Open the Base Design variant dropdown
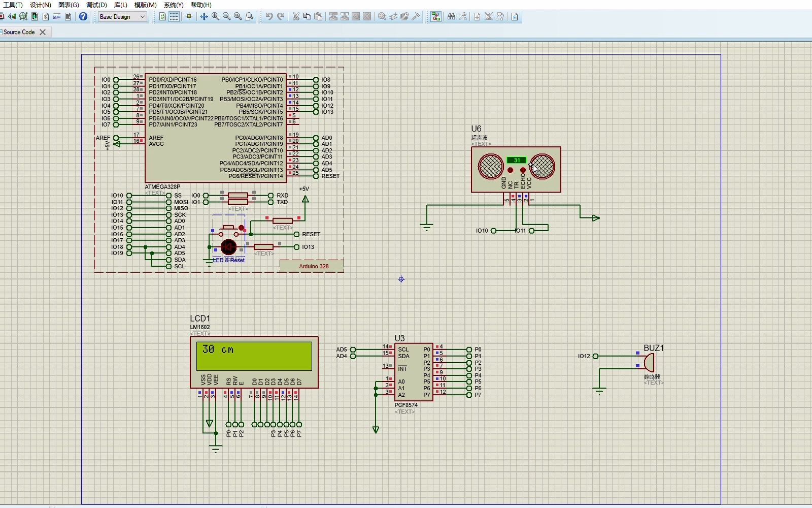Screen dimensions: 812x508 [122, 17]
